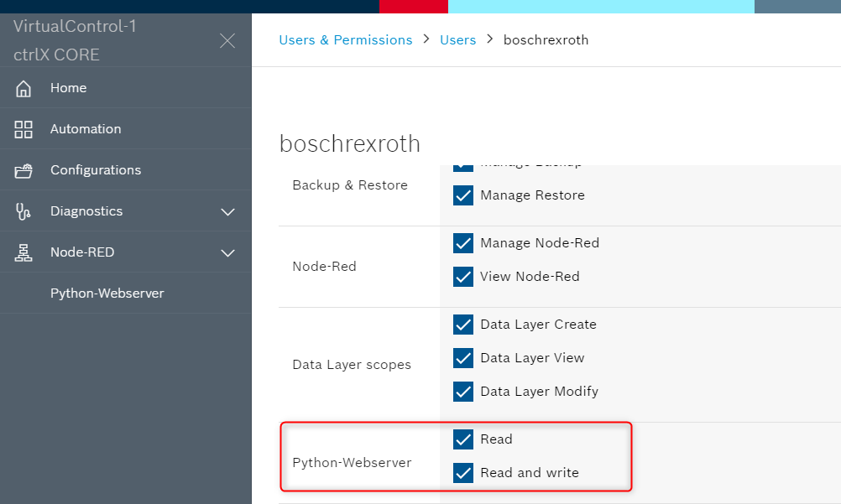841x504 pixels.
Task: Select the Diagnostics stethoscope icon
Action: click(x=23, y=210)
